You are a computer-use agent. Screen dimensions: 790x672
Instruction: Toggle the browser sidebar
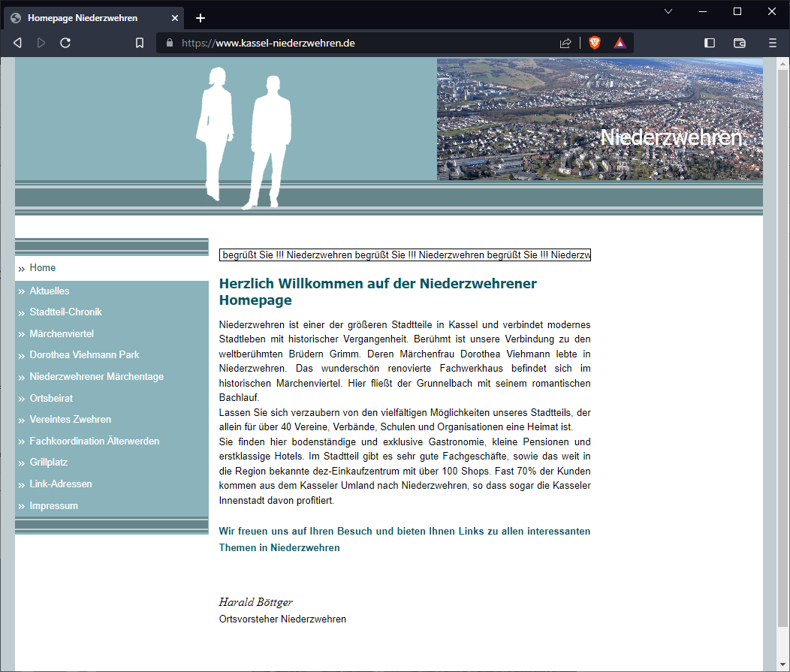(709, 43)
